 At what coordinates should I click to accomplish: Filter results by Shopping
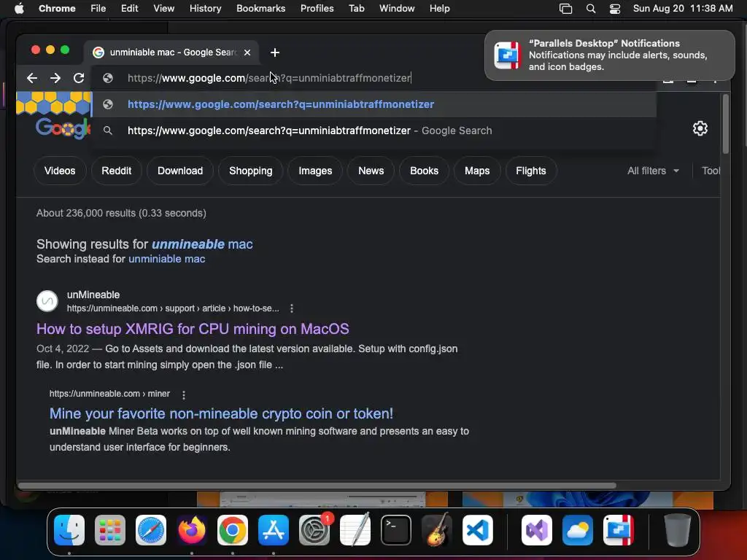pos(251,171)
